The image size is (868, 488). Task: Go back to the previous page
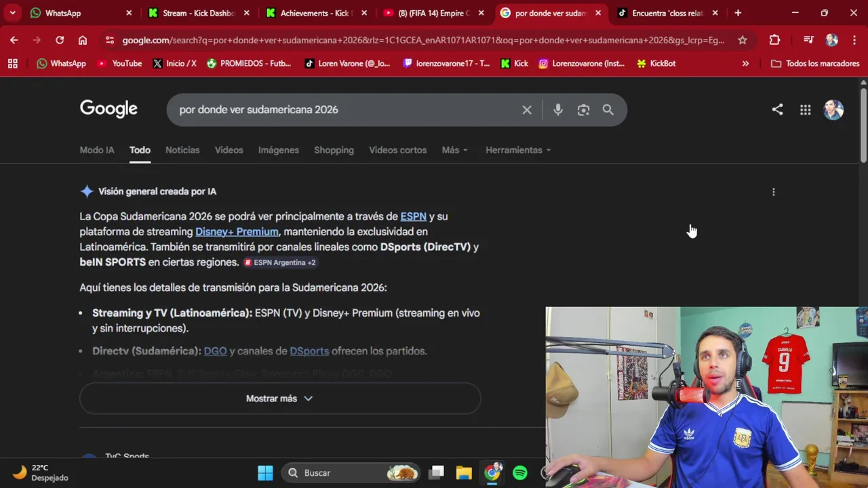pos(14,40)
